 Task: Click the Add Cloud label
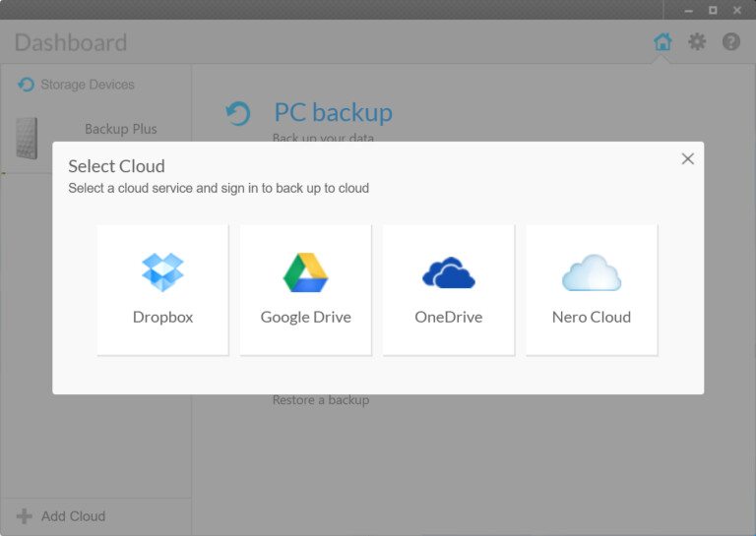(x=73, y=516)
